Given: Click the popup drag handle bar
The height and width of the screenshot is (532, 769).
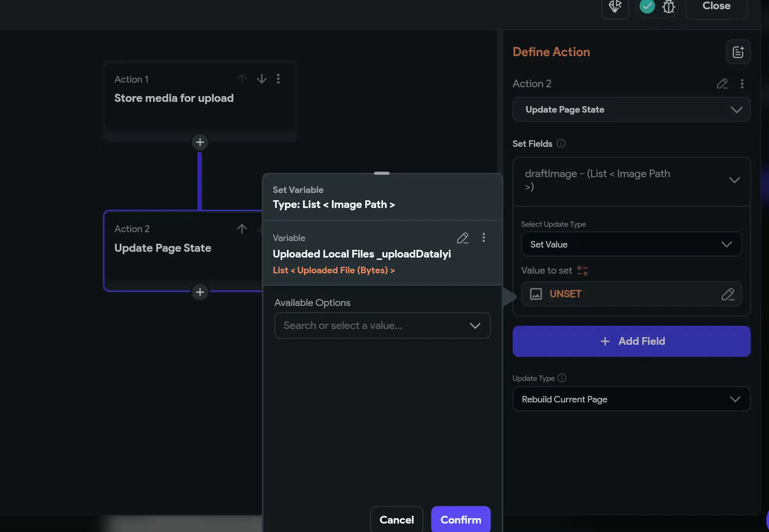Looking at the screenshot, I should pos(382,173).
